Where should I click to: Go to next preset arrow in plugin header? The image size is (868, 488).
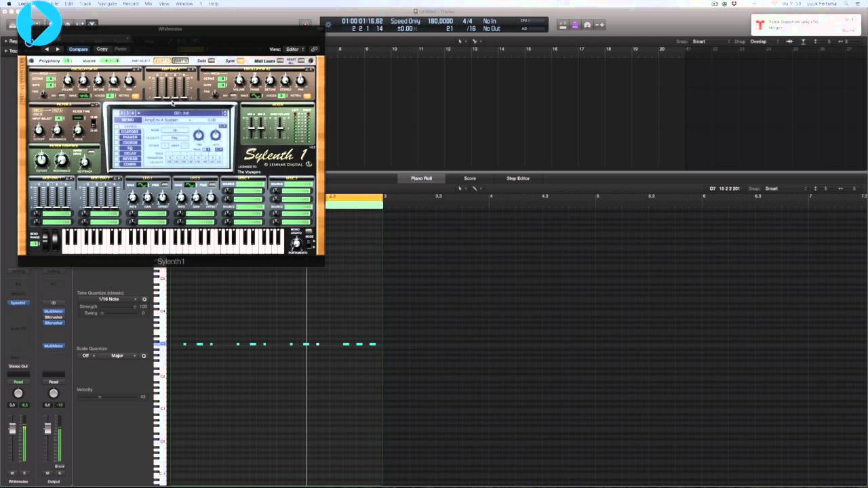pyautogui.click(x=58, y=49)
